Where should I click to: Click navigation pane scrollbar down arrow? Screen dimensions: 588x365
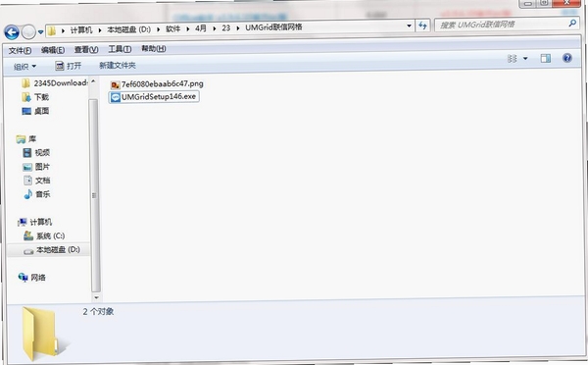(96, 297)
